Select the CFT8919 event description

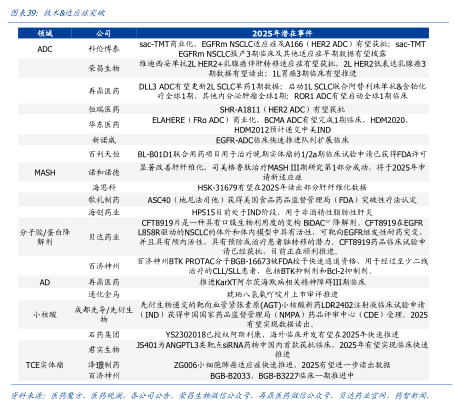click(282, 237)
